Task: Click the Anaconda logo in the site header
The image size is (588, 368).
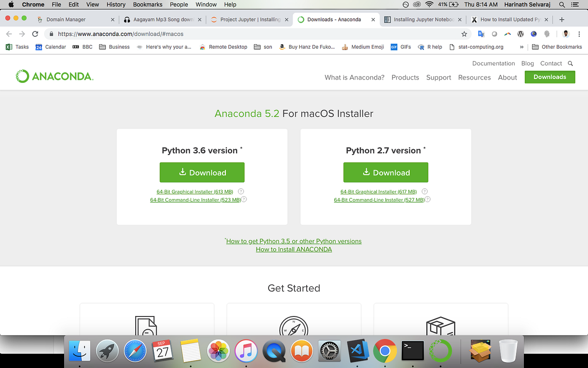Action: (54, 76)
